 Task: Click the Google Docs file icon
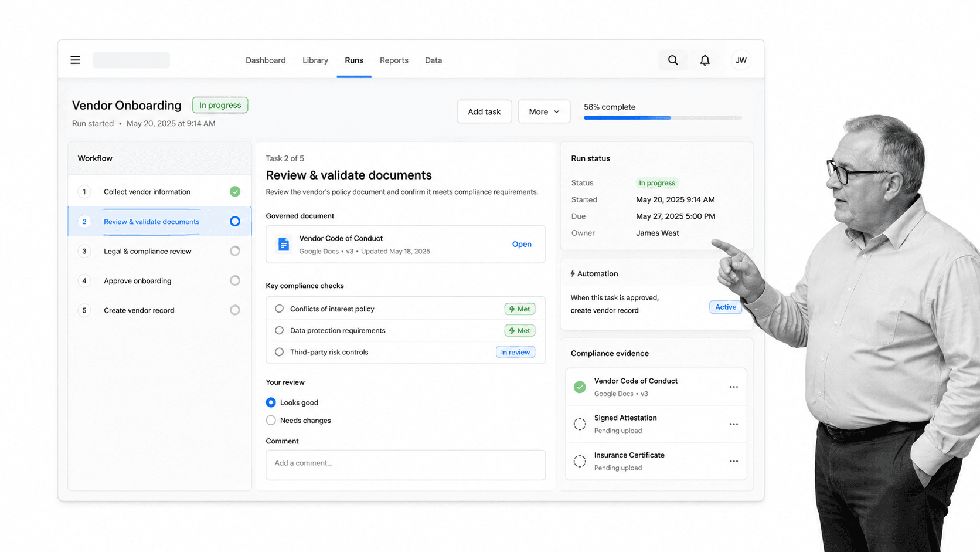[284, 244]
